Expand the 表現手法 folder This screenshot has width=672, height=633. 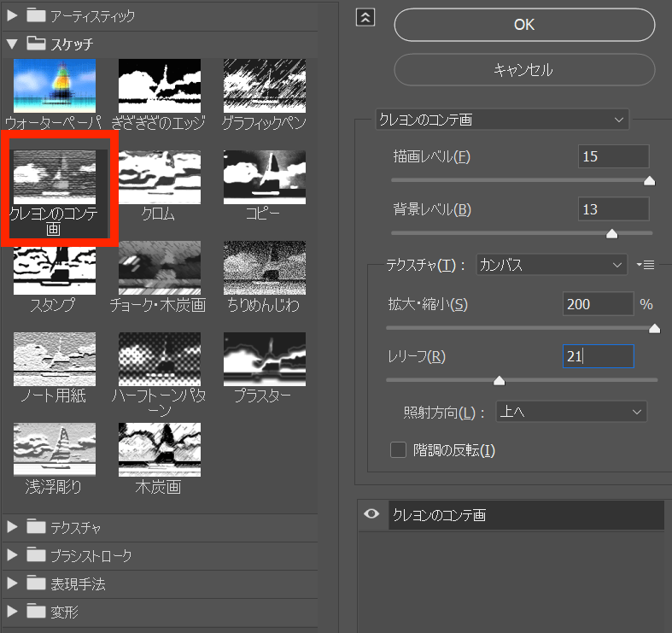coord(13,583)
